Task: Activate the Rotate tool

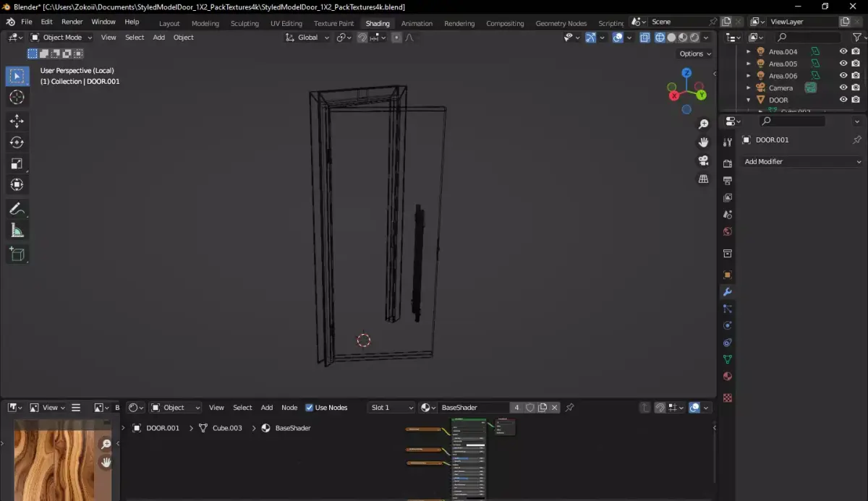Action: point(17,142)
